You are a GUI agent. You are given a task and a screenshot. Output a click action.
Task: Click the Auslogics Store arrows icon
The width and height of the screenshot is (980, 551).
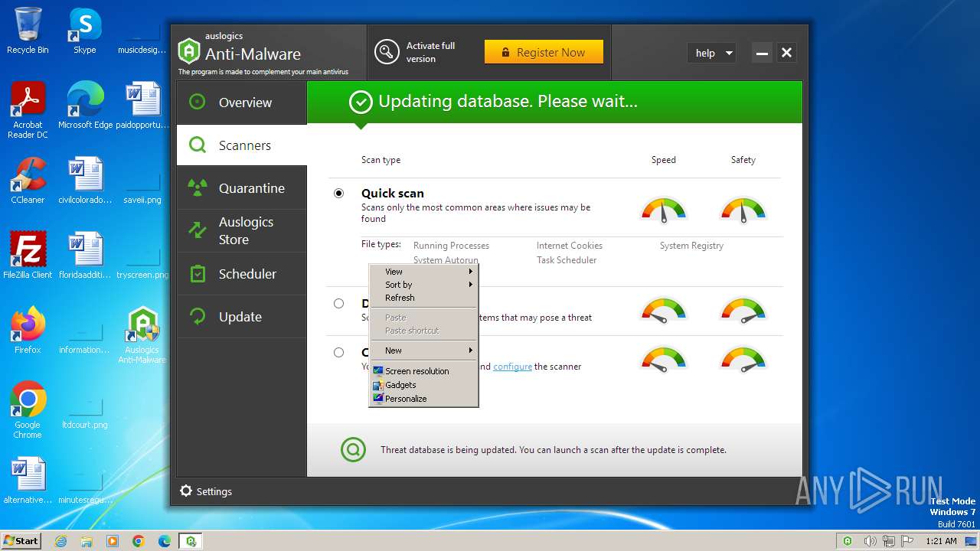tap(198, 230)
